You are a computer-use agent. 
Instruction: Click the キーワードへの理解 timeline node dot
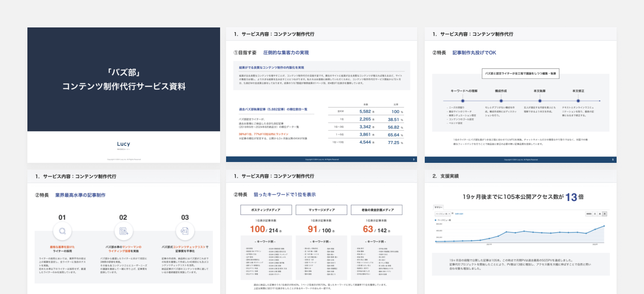click(x=462, y=101)
